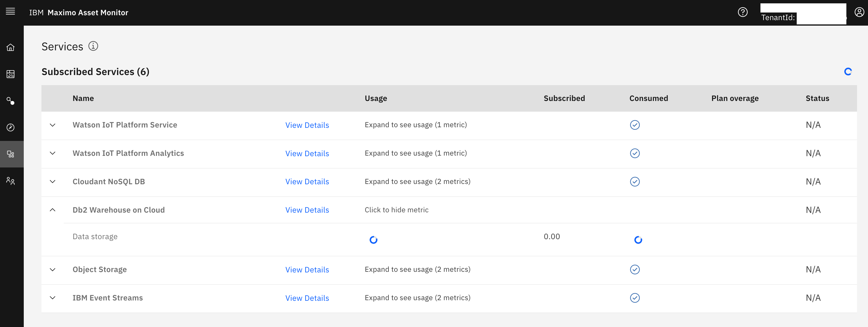Viewport: 868px width, 327px height.
Task: Click Cloudant NoSQL DB usage text
Action: (x=417, y=181)
